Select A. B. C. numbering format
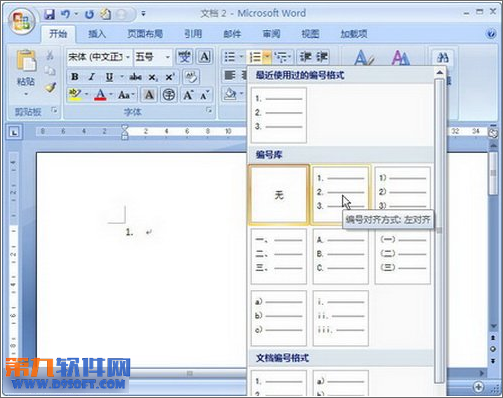Image resolution: width=503 pixels, height=398 pixels. [341, 256]
